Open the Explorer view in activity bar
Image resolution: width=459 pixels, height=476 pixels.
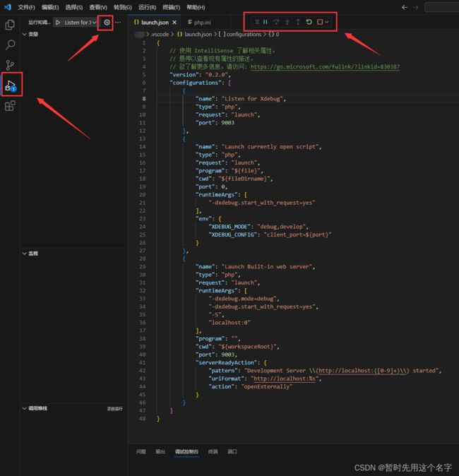(x=10, y=25)
